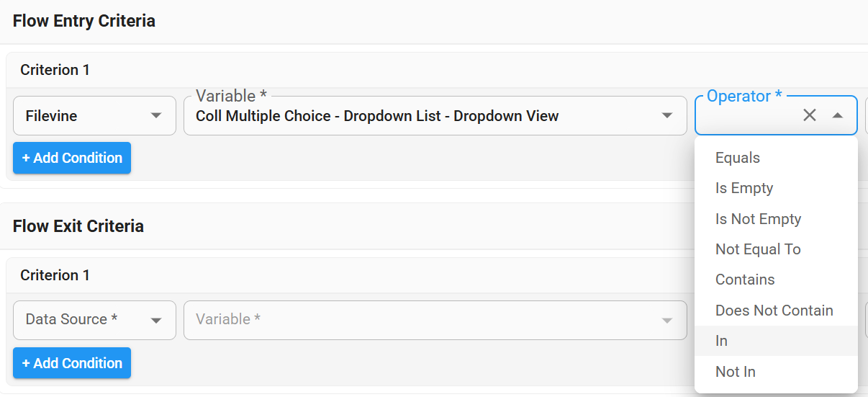Screen dimensions: 868x397
Task: Collapse the Operator dropdown arrow
Action: click(838, 115)
